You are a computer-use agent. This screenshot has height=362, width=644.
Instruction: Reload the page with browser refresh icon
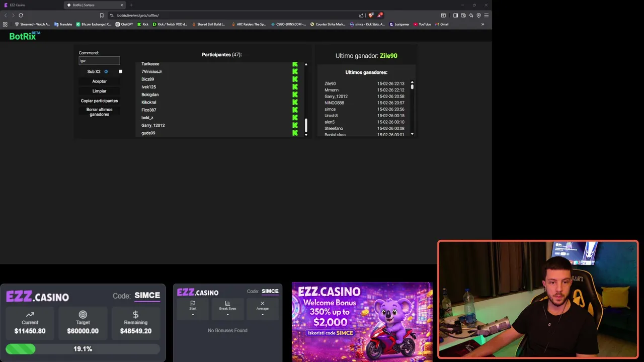[21, 15]
